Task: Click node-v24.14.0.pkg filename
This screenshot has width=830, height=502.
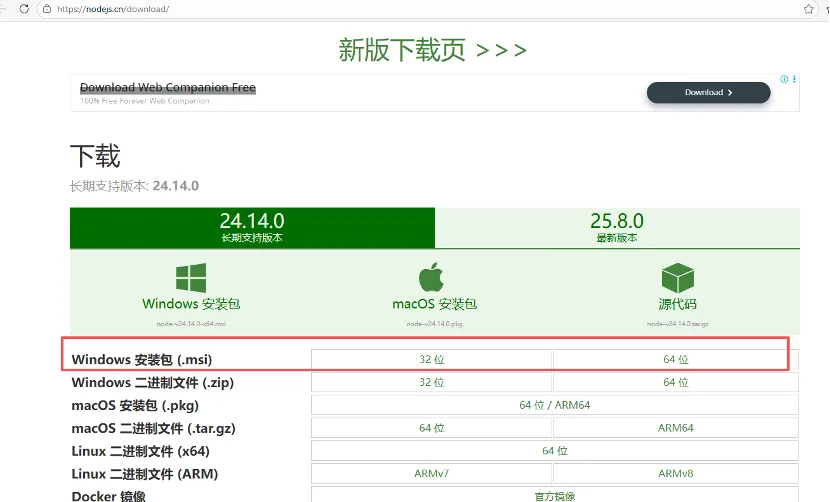Action: click(x=435, y=324)
